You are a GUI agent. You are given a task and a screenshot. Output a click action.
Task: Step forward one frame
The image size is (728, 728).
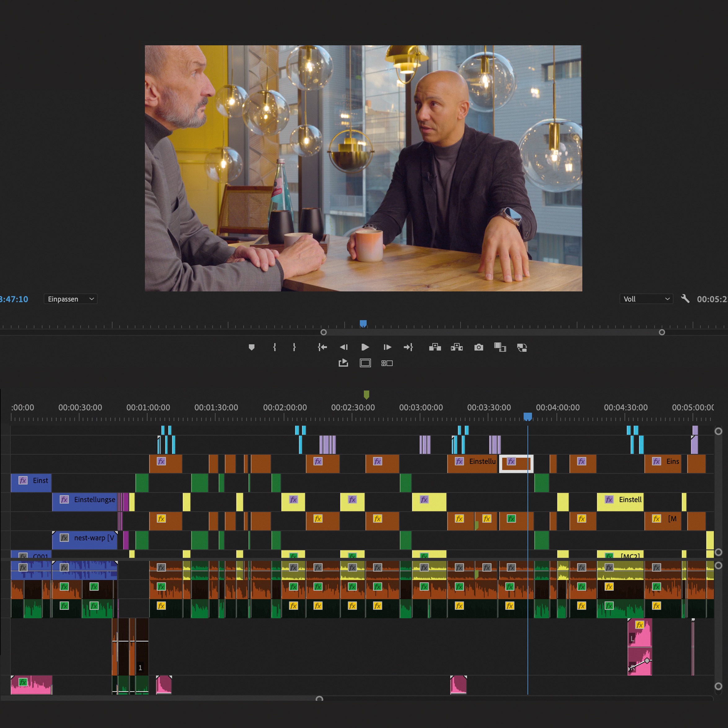387,347
